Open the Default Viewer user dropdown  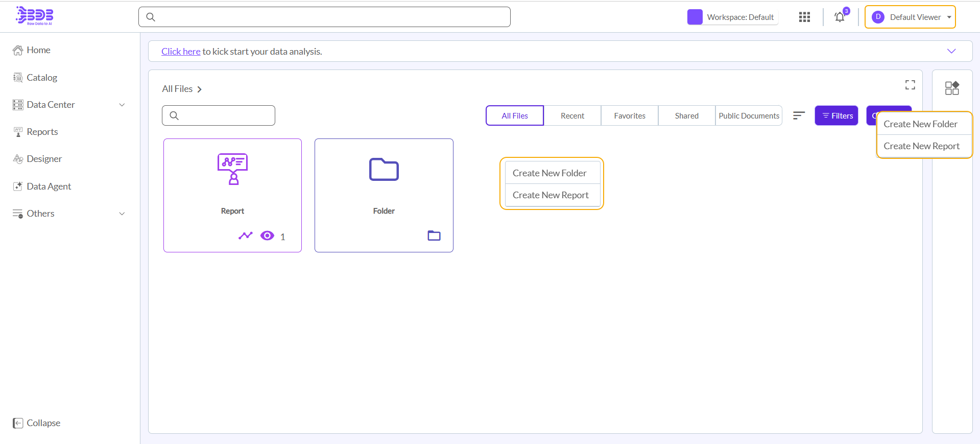pos(910,17)
